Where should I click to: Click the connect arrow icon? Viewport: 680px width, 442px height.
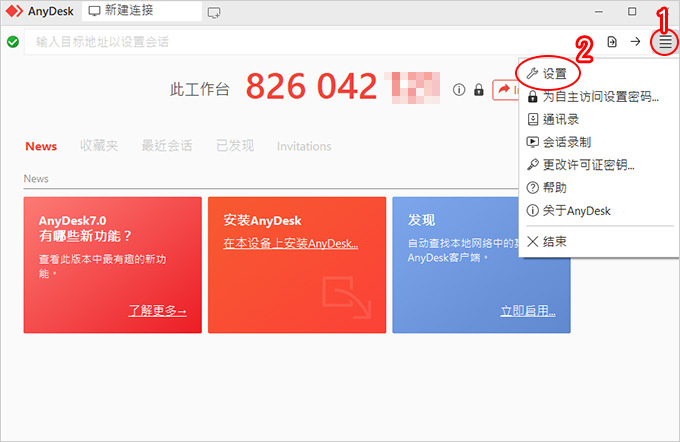(635, 42)
